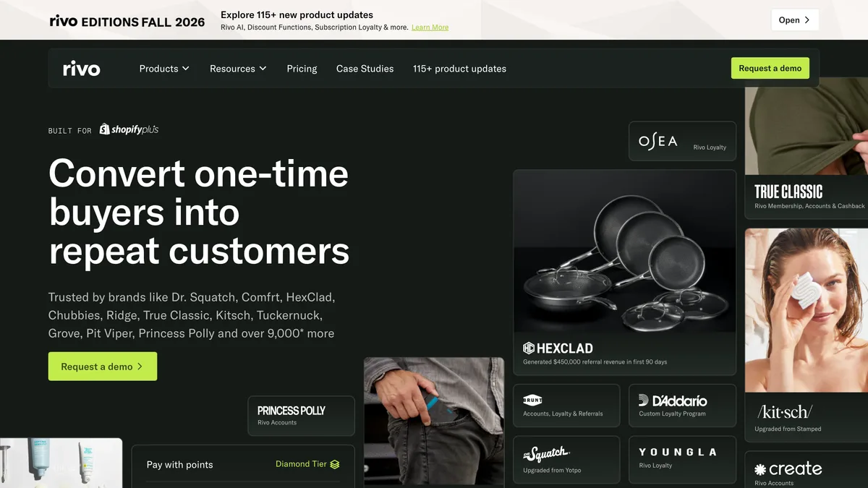Open Case Studies in the navbar
This screenshot has height=488, width=868.
365,69
